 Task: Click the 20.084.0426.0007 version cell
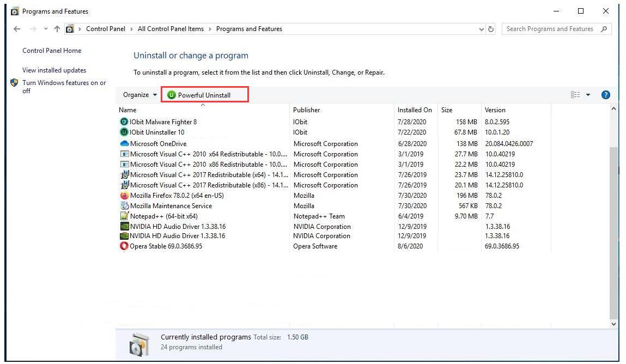(509, 144)
